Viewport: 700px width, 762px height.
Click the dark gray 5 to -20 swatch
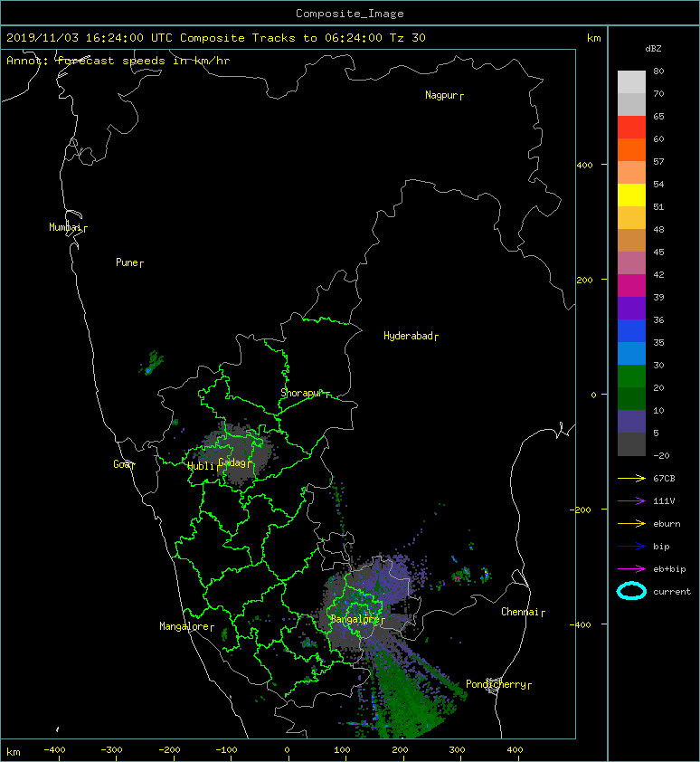tap(631, 444)
